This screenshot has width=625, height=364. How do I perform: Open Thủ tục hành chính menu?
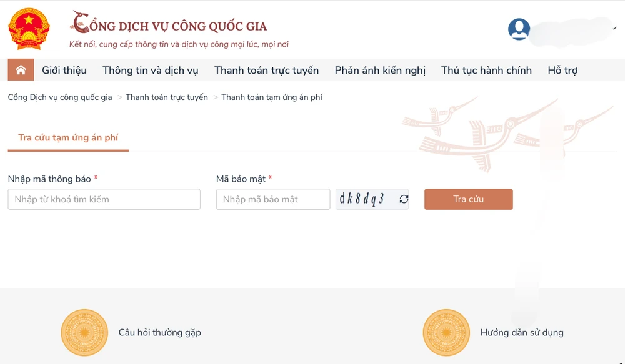486,70
